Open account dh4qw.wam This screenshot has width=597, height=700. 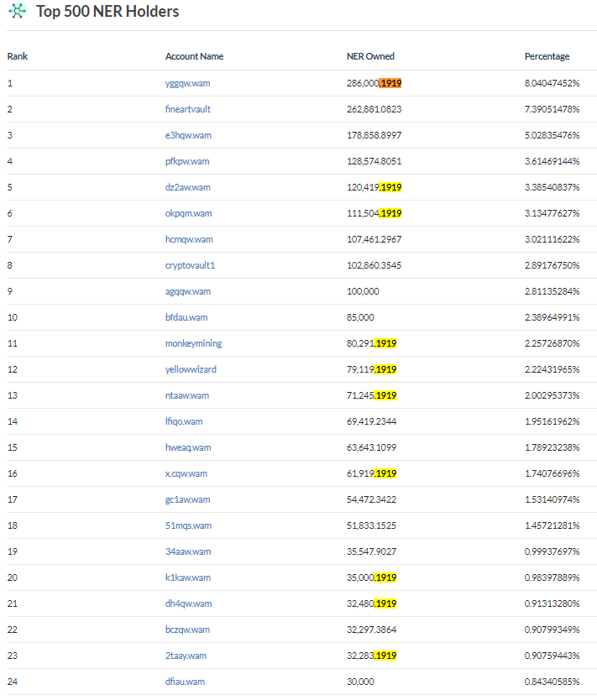[188, 603]
